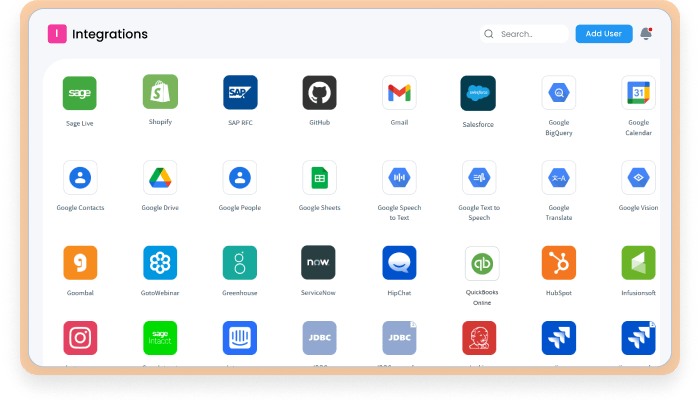Open the Jenkins integration icon
700x400 pixels.
click(479, 338)
